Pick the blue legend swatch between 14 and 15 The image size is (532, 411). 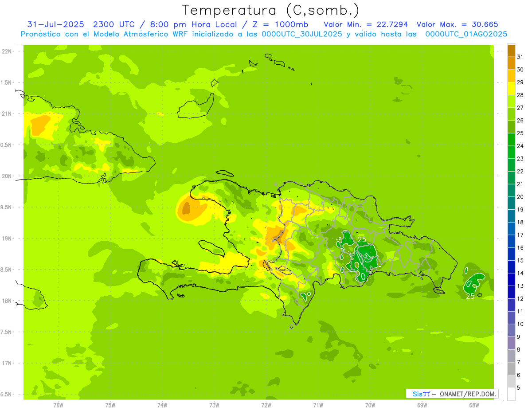click(x=511, y=267)
